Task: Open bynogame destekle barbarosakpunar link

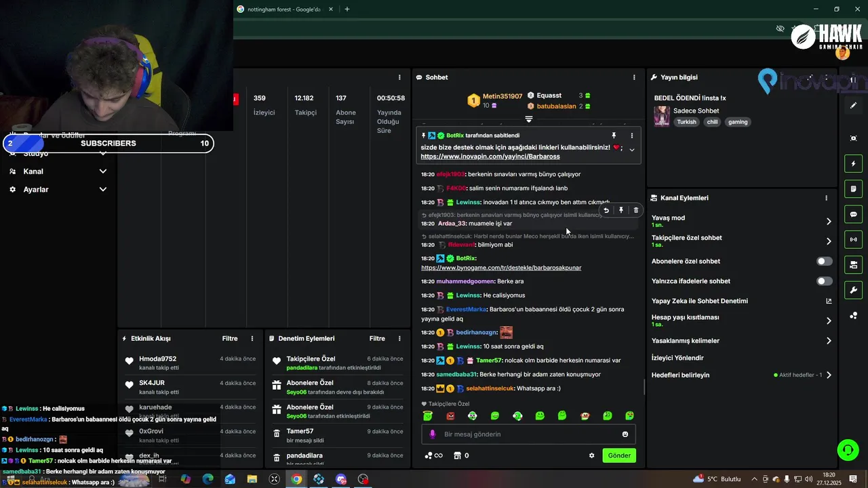Action: coord(501,268)
